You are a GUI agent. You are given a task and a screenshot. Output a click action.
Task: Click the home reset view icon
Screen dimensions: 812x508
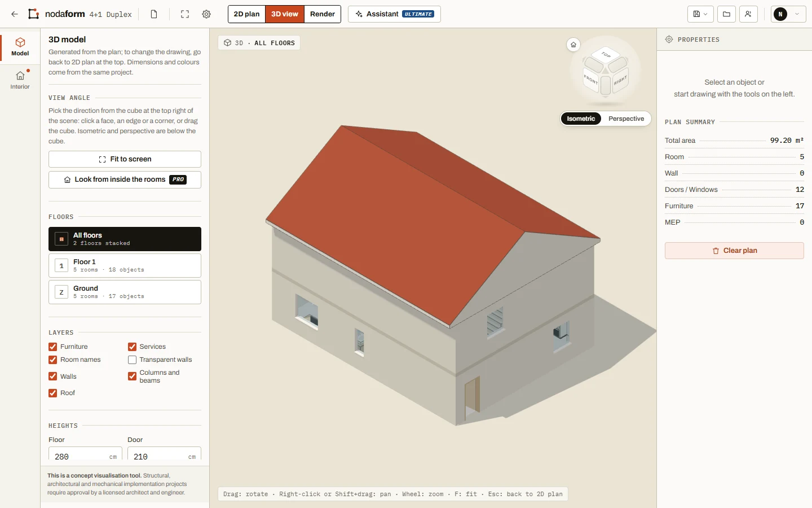(x=573, y=45)
